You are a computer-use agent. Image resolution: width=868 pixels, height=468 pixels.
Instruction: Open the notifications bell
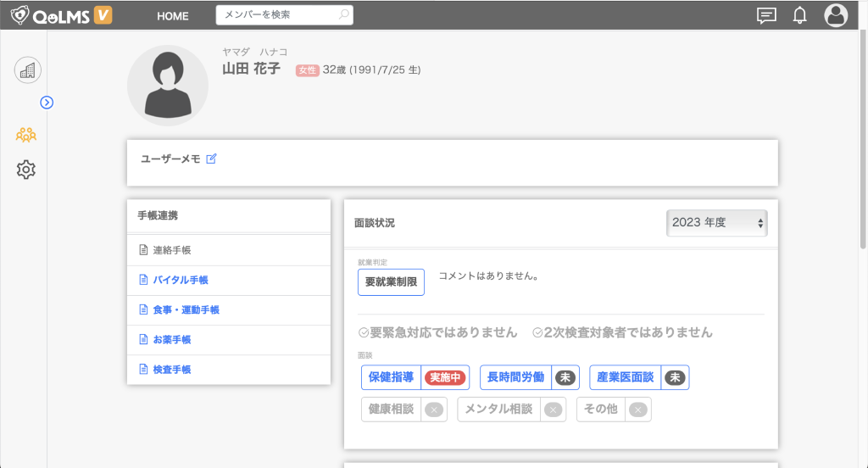(x=799, y=15)
